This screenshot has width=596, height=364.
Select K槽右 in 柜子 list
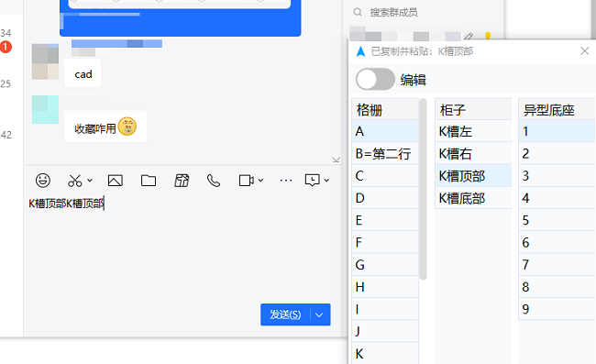473,153
